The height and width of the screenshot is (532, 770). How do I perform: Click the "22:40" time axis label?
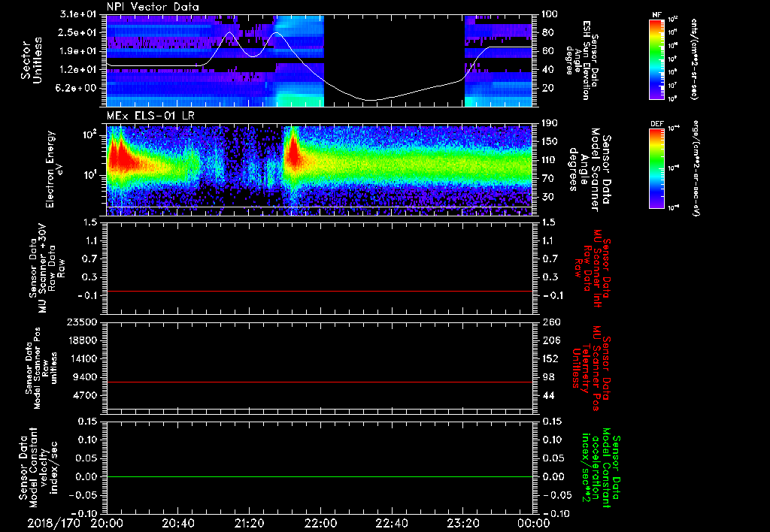pos(391,523)
